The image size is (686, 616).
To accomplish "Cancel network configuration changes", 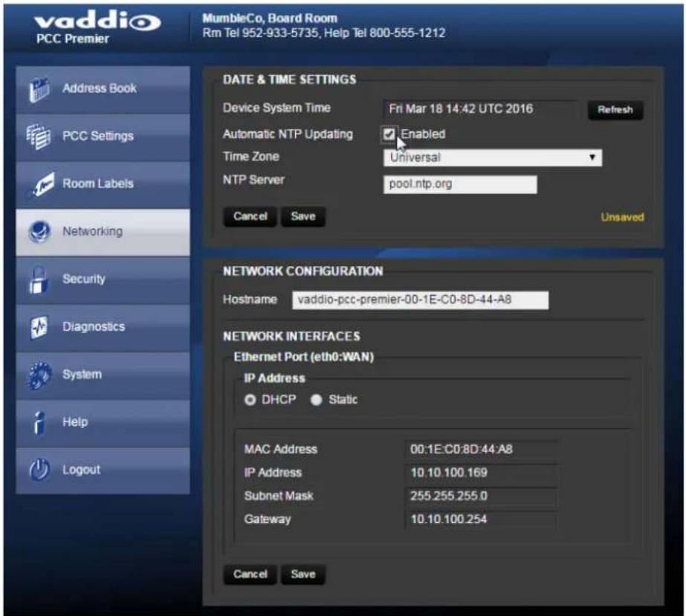I will pos(250,574).
